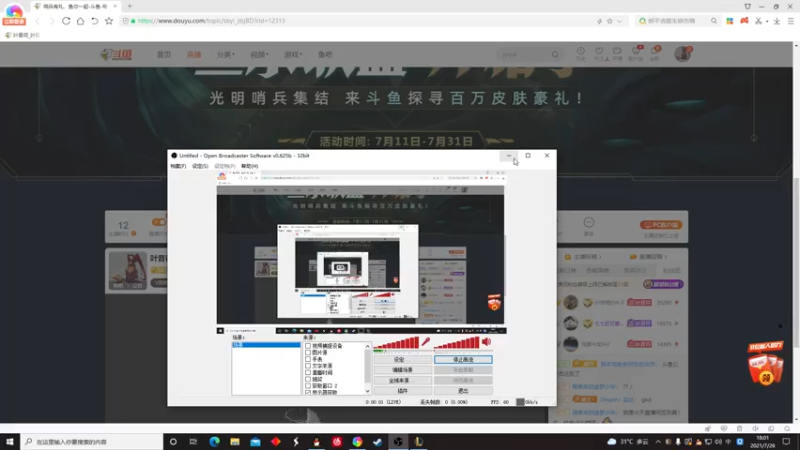Click the colorful grid apps icon in browser toolbar

(x=730, y=21)
